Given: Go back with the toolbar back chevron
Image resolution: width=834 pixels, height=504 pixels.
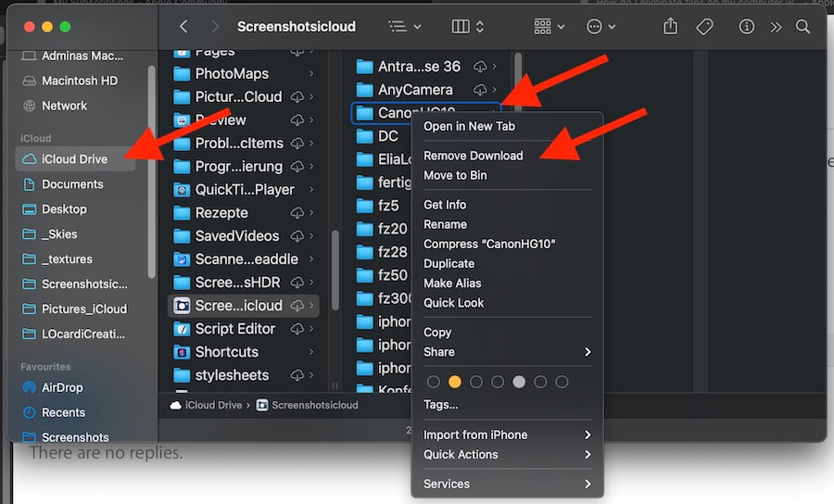Looking at the screenshot, I should (183, 27).
